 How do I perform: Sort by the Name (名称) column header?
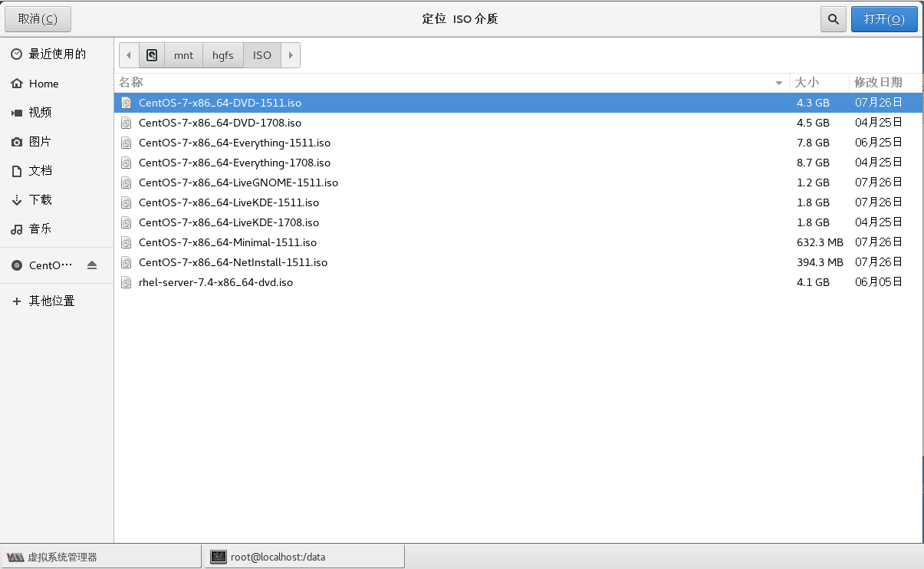point(452,83)
